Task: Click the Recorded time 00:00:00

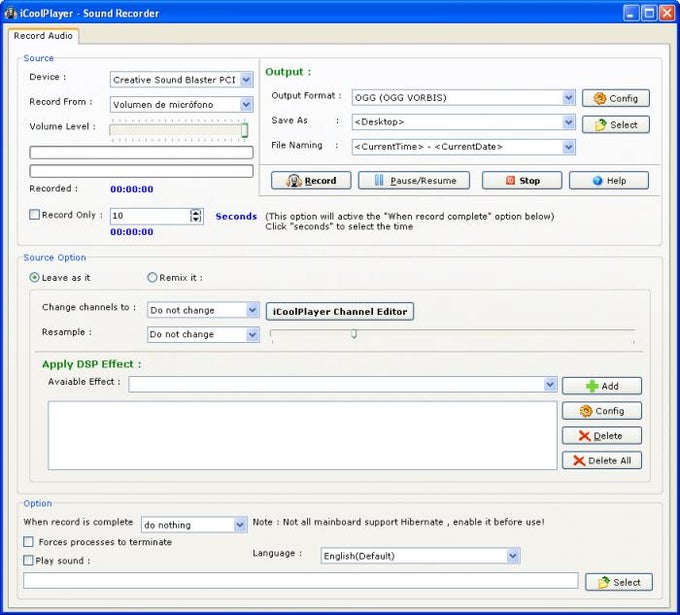Action: pos(132,189)
